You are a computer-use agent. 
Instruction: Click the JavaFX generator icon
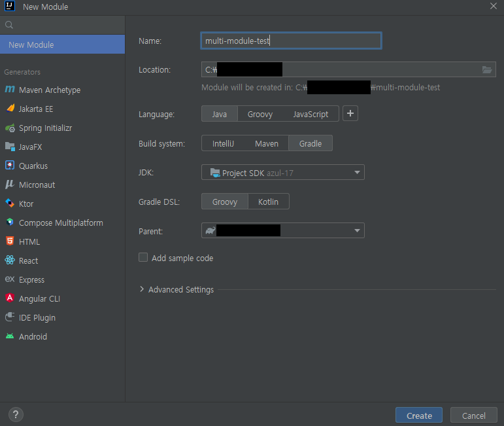pos(10,147)
